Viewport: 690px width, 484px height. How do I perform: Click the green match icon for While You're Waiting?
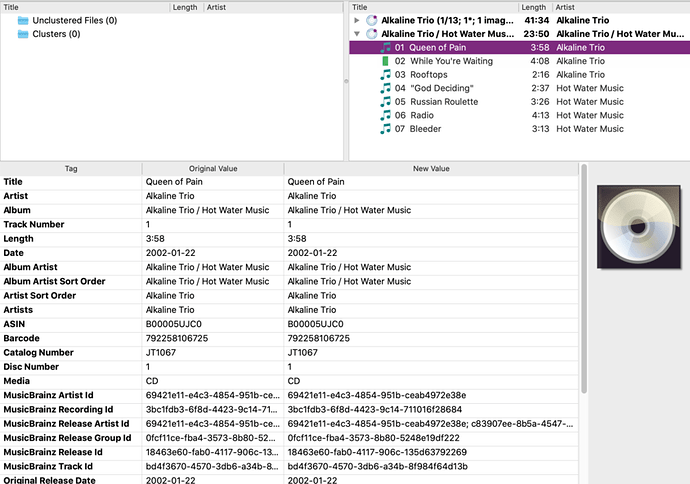coord(385,61)
